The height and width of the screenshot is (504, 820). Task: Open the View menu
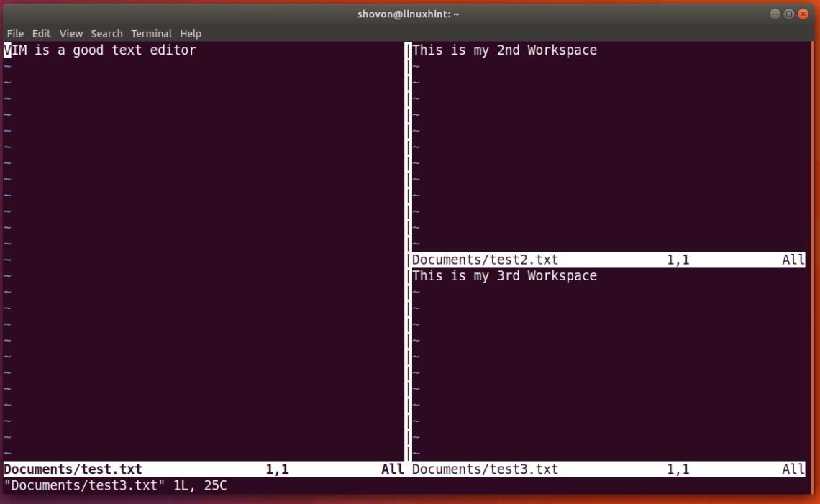(x=70, y=33)
